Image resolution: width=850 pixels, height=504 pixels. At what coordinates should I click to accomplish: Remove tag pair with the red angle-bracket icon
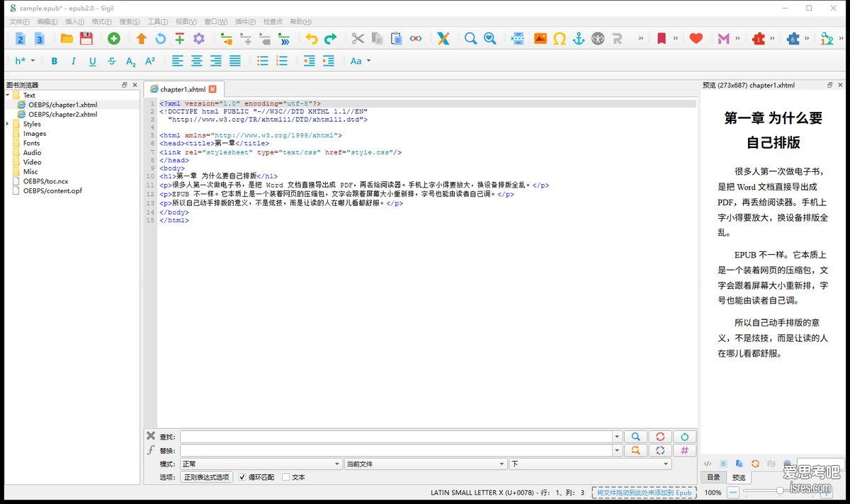(x=416, y=39)
